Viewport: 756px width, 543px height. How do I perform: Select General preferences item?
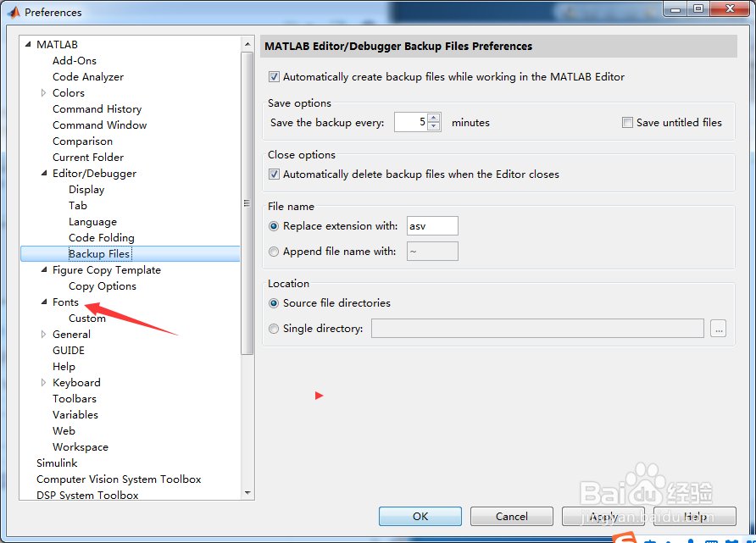(x=71, y=334)
